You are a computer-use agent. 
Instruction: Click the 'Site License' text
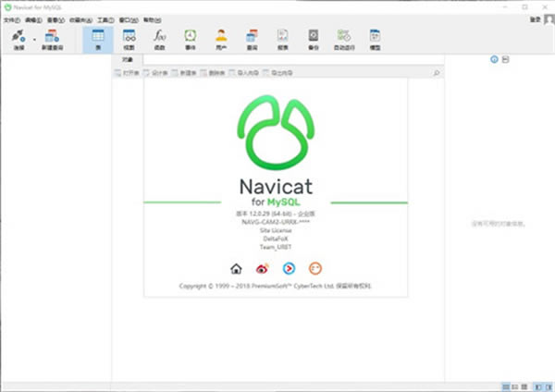click(x=276, y=230)
